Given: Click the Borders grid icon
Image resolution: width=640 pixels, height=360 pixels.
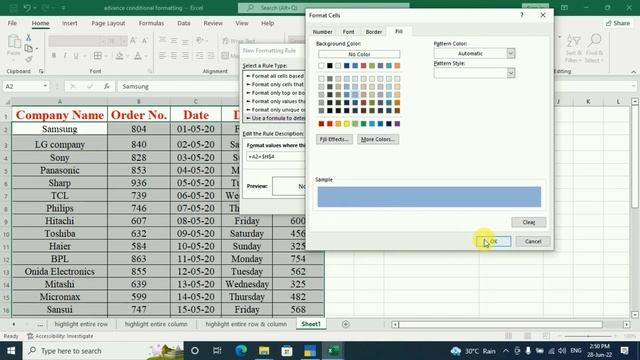Looking at the screenshot, I should click(x=98, y=56).
